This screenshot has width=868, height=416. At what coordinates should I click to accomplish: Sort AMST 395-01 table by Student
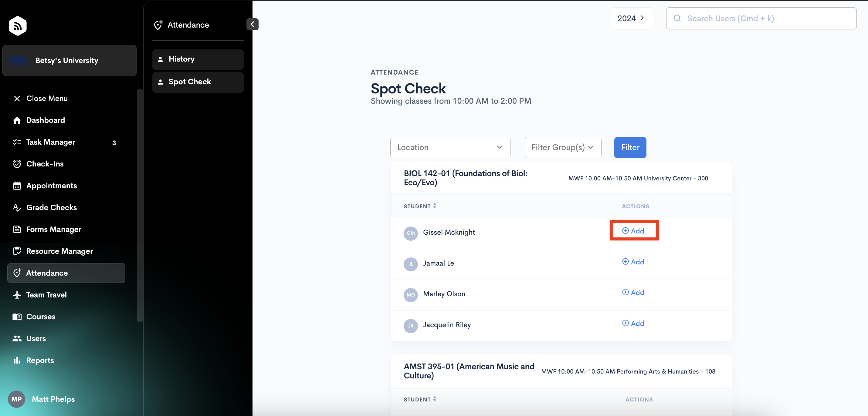420,400
